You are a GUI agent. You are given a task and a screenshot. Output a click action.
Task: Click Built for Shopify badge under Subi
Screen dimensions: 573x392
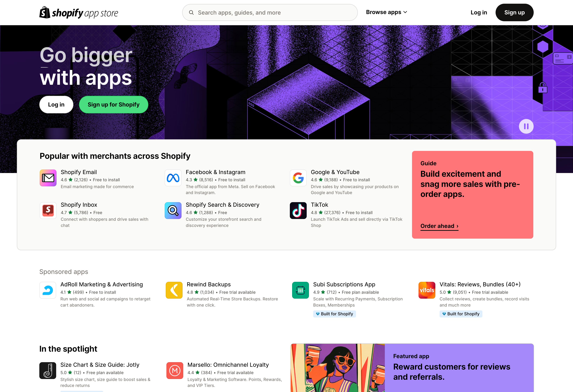(334, 314)
